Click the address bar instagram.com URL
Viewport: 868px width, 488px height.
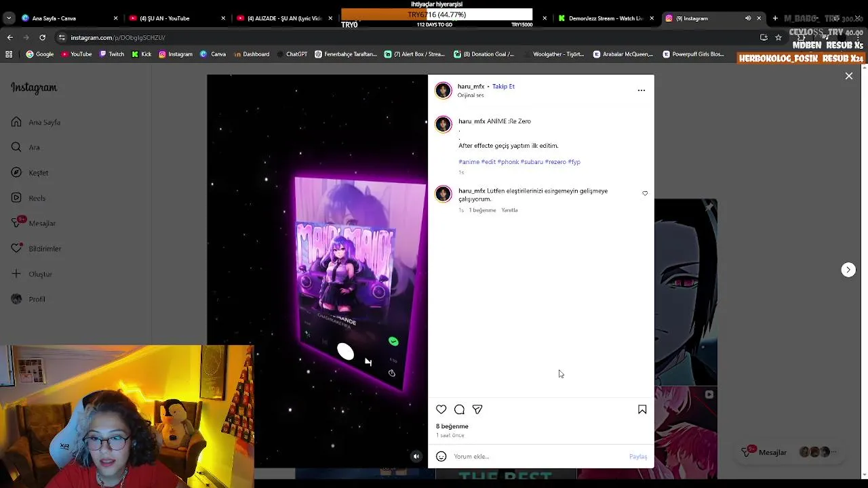point(118,37)
